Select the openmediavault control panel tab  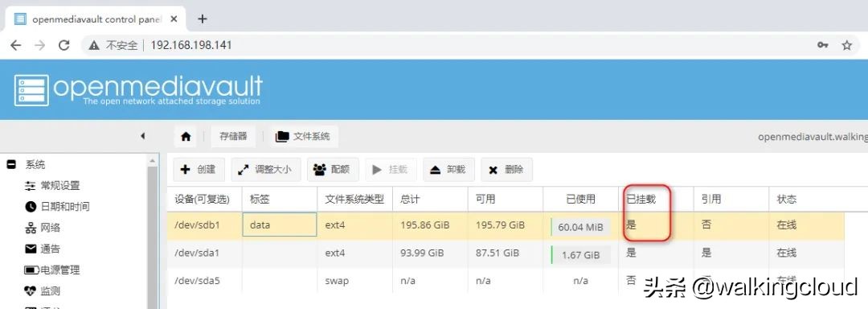coord(95,19)
